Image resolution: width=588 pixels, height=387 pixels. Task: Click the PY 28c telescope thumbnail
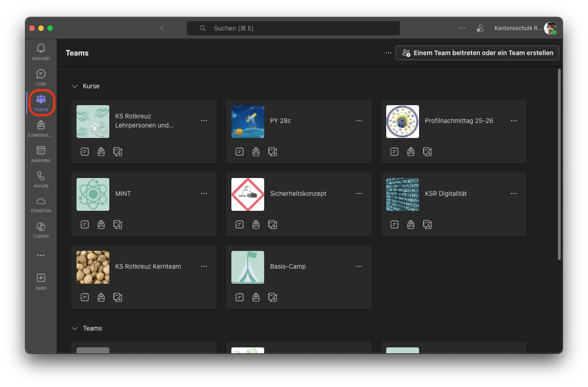(x=248, y=122)
